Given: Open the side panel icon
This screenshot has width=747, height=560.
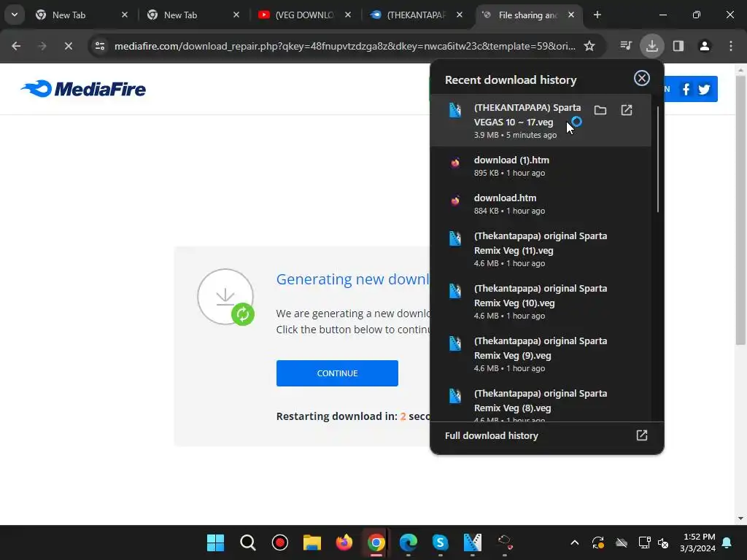Looking at the screenshot, I should pos(678,46).
